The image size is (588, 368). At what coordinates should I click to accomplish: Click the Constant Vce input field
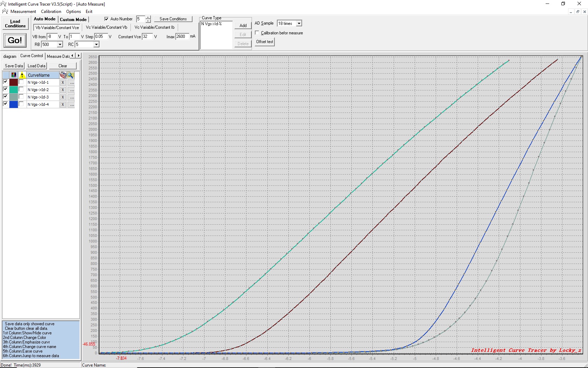[147, 36]
